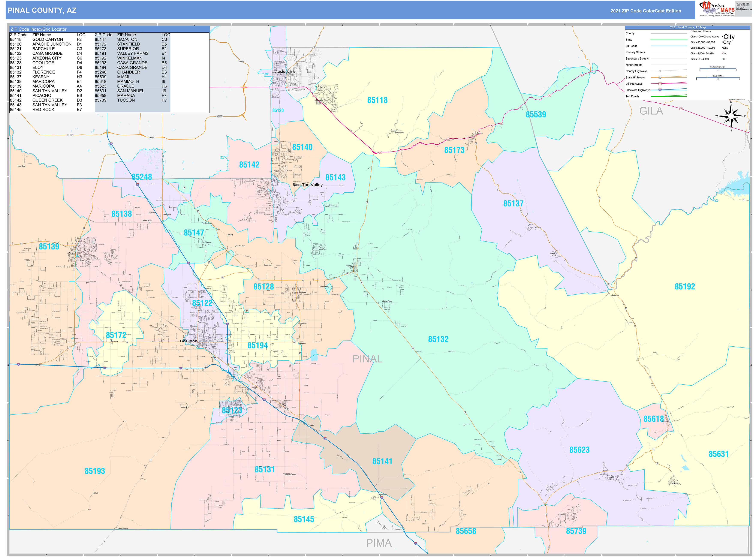Click the GILA county name on the map

point(651,111)
